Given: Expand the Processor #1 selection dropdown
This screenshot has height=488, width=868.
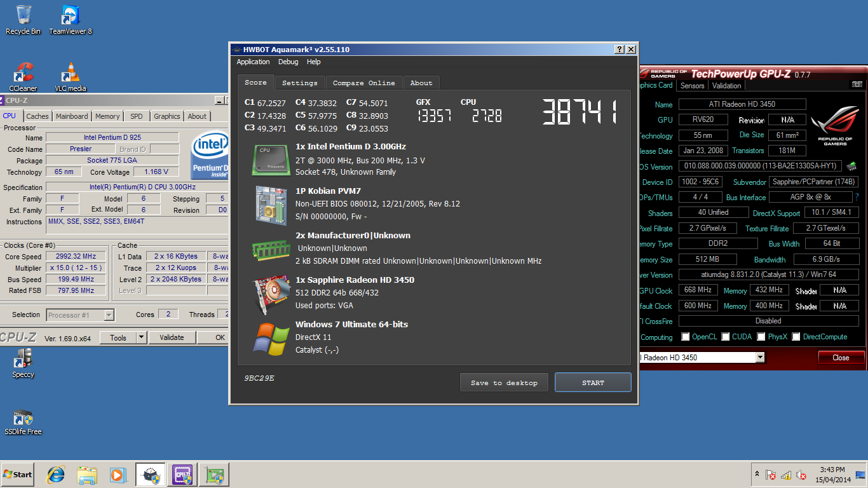Looking at the screenshot, I should [x=109, y=315].
